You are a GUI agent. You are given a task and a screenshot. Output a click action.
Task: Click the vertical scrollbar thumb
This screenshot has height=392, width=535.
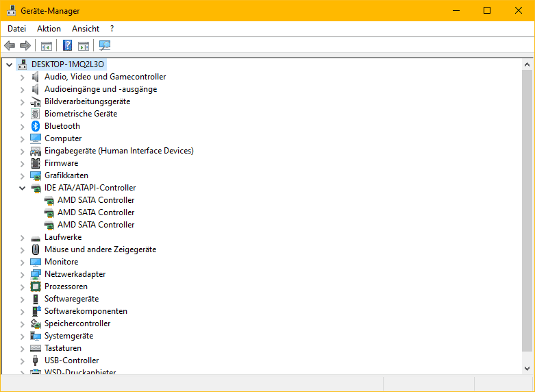coord(527,210)
